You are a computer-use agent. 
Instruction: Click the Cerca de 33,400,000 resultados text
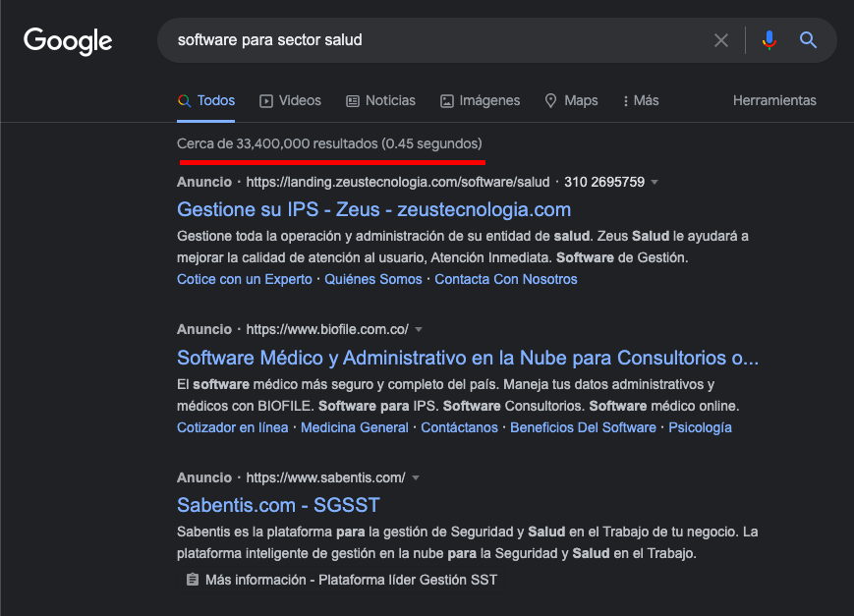coord(329,143)
